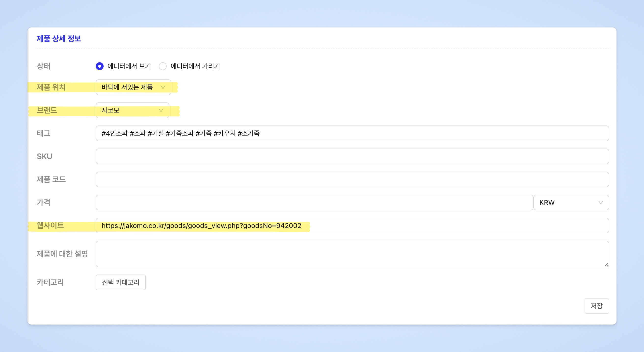Select the '에디터에서 가리기' radio button
The height and width of the screenshot is (352, 644).
[x=163, y=66]
